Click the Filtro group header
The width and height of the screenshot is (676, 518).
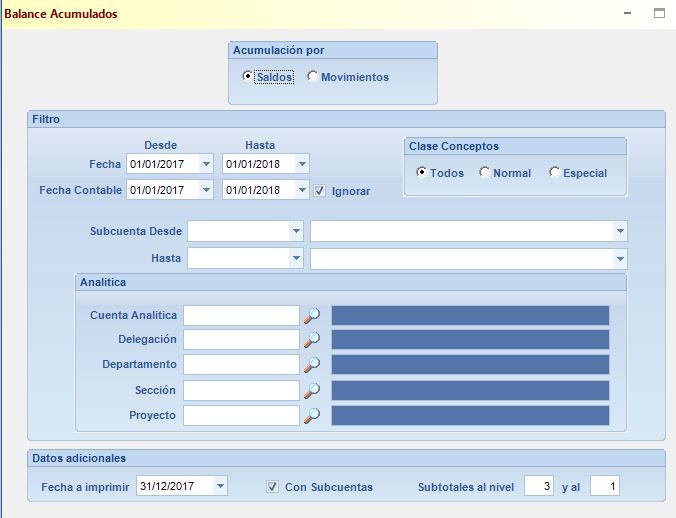pos(346,119)
